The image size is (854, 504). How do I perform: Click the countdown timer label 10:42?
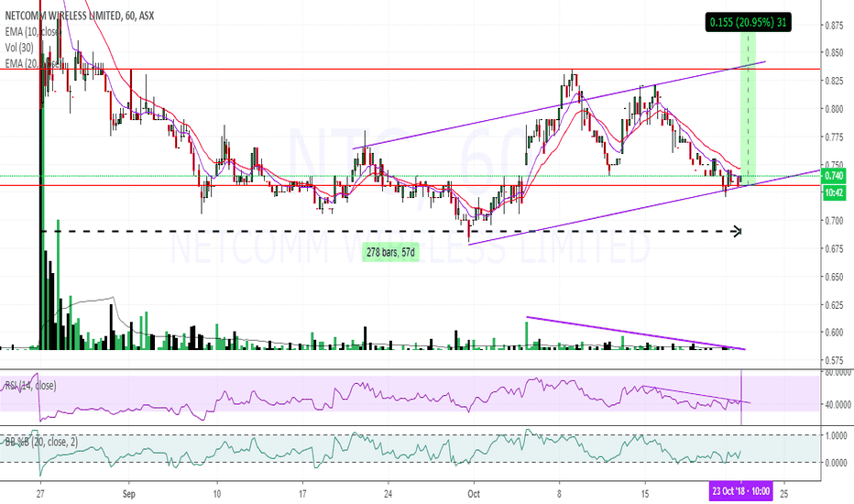834,192
